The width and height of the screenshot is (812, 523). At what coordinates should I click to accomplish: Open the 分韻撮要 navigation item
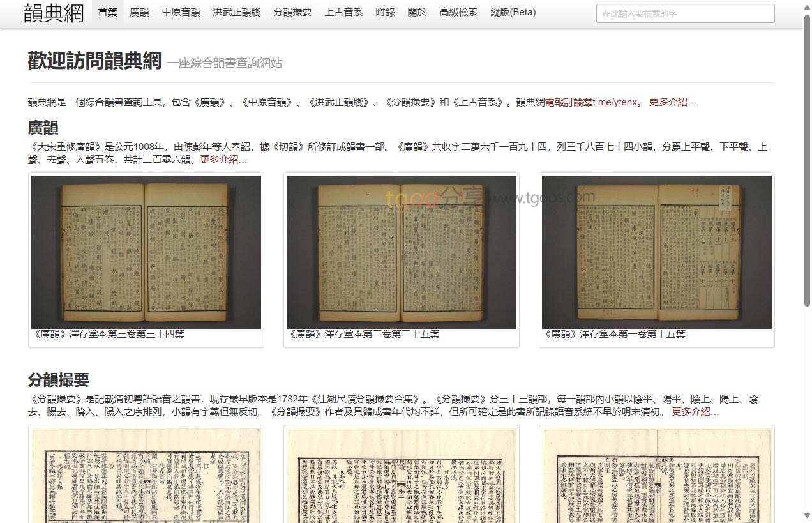292,12
